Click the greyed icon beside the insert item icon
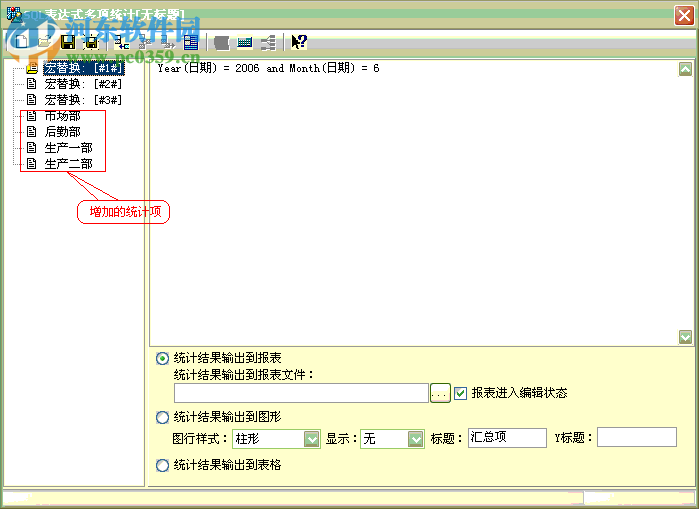Image resolution: width=699 pixels, height=509 pixels. tap(145, 42)
